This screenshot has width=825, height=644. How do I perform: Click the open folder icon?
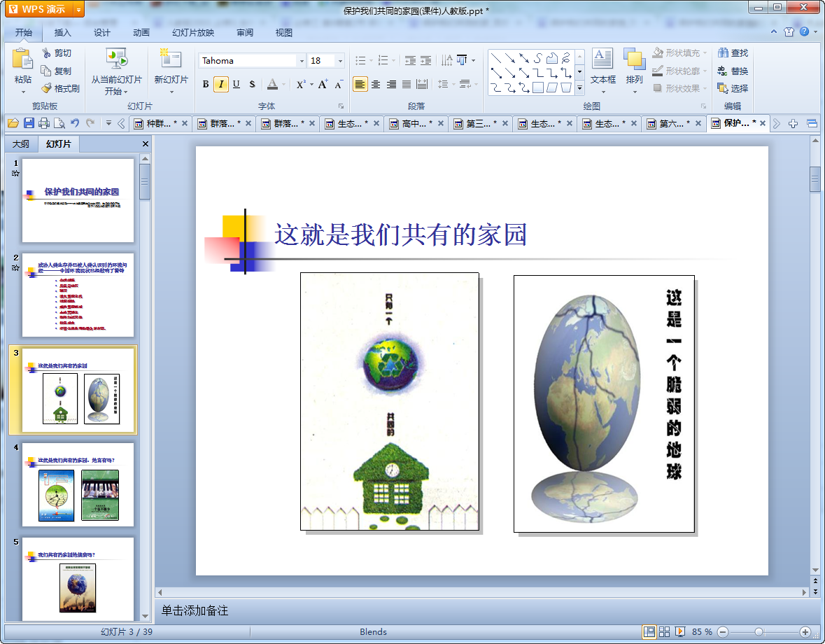click(13, 123)
